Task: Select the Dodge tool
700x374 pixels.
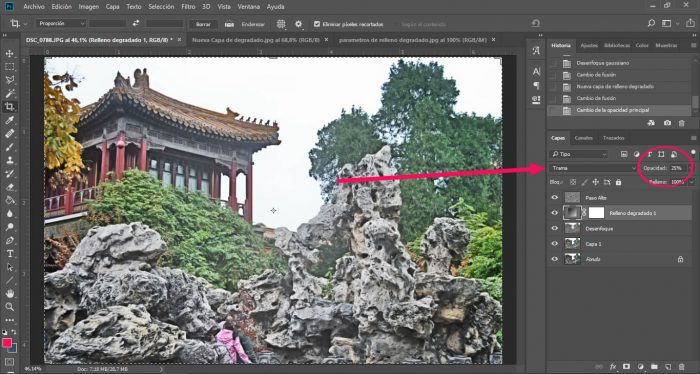Action: click(x=9, y=227)
